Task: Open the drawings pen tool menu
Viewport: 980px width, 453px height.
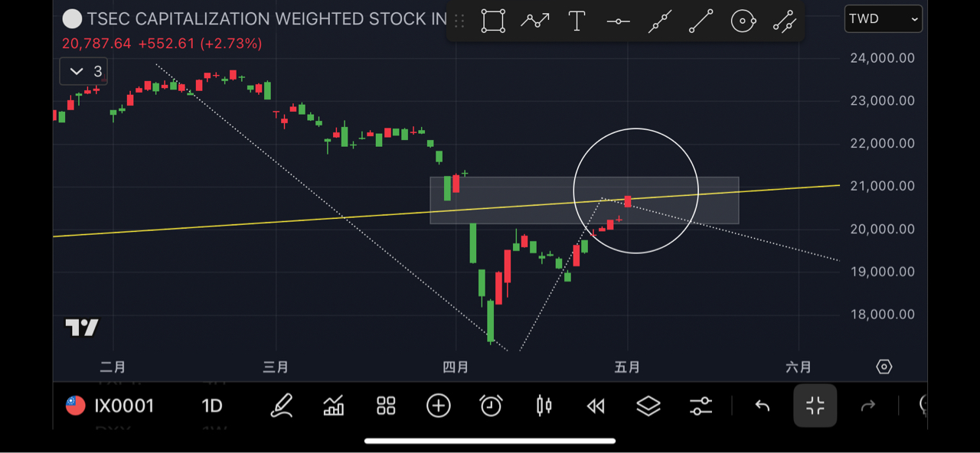Action: 281,406
